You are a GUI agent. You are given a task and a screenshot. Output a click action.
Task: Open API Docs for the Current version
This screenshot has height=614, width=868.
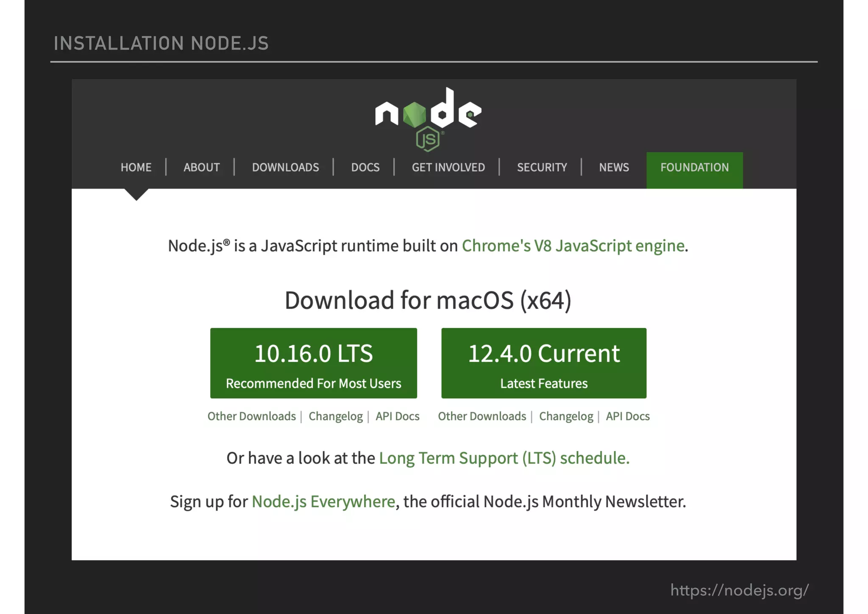[628, 416]
